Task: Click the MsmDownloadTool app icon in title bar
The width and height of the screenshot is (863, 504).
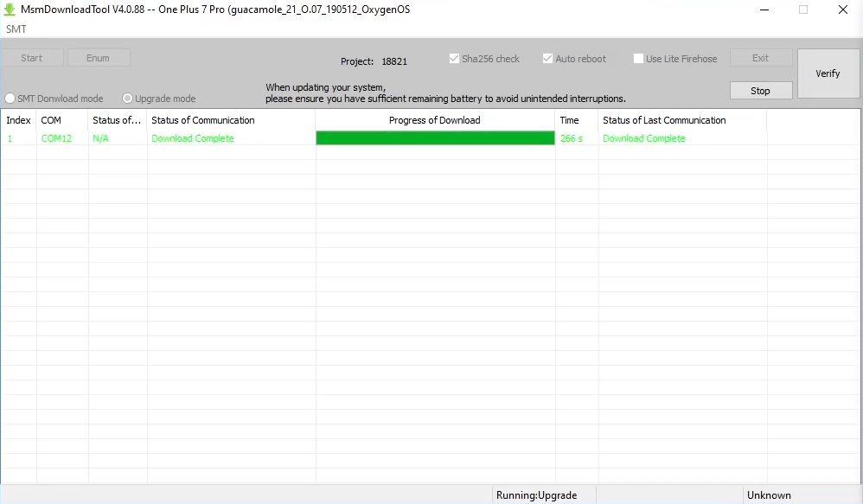Action: click(10, 10)
